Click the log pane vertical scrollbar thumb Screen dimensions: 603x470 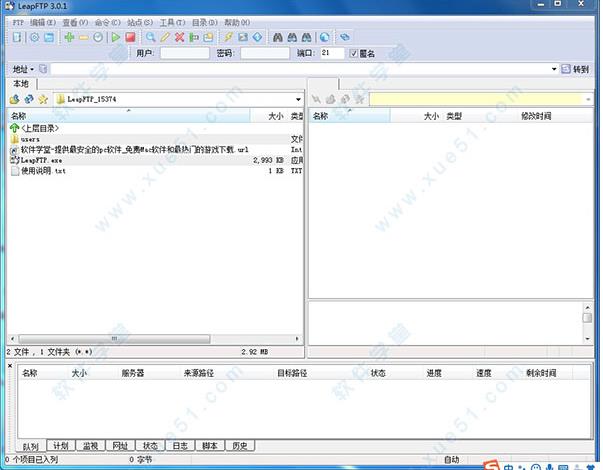tap(587, 318)
